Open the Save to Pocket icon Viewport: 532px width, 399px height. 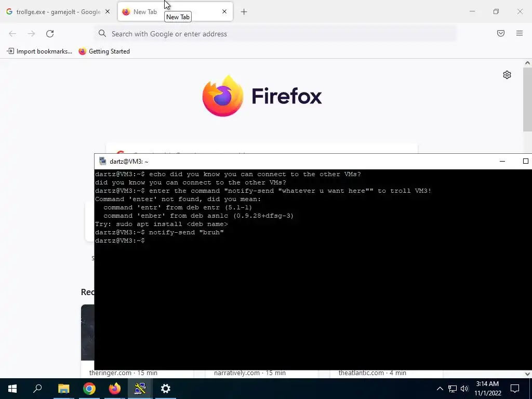501,33
